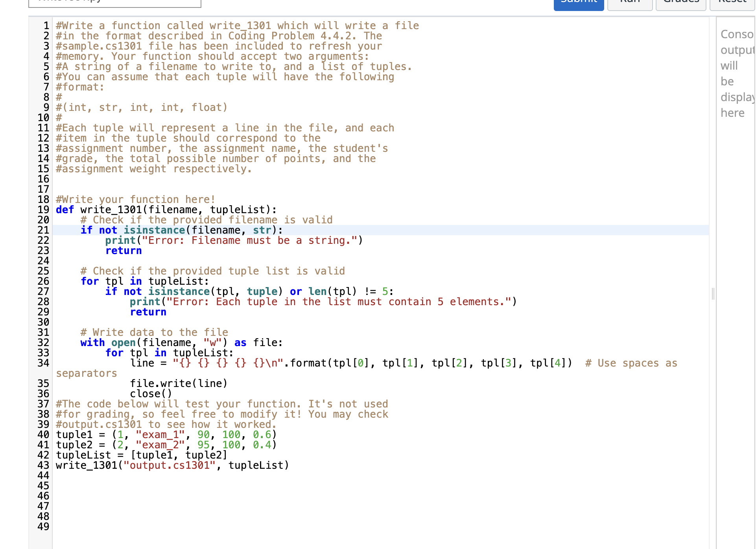
Task: Click the return statement on line 23
Action: (124, 251)
